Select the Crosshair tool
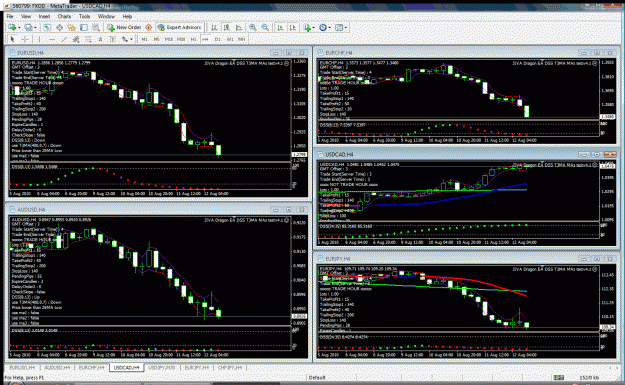 point(25,39)
